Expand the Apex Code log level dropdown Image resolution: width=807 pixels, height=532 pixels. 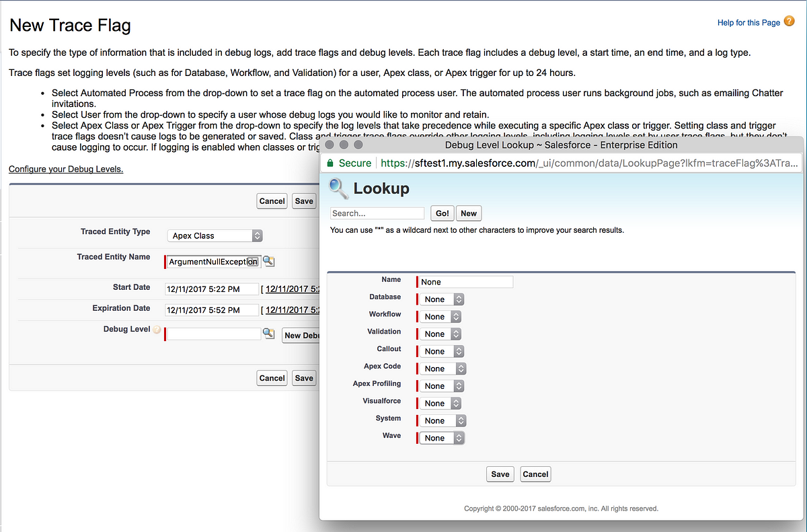(x=443, y=369)
